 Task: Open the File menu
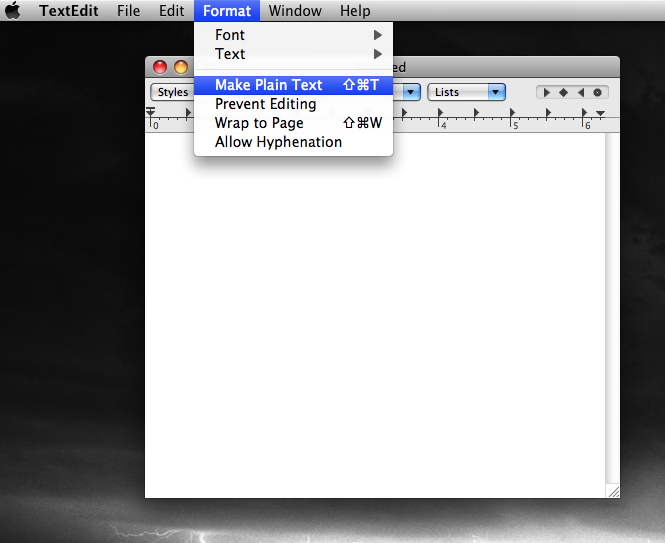pyautogui.click(x=129, y=11)
